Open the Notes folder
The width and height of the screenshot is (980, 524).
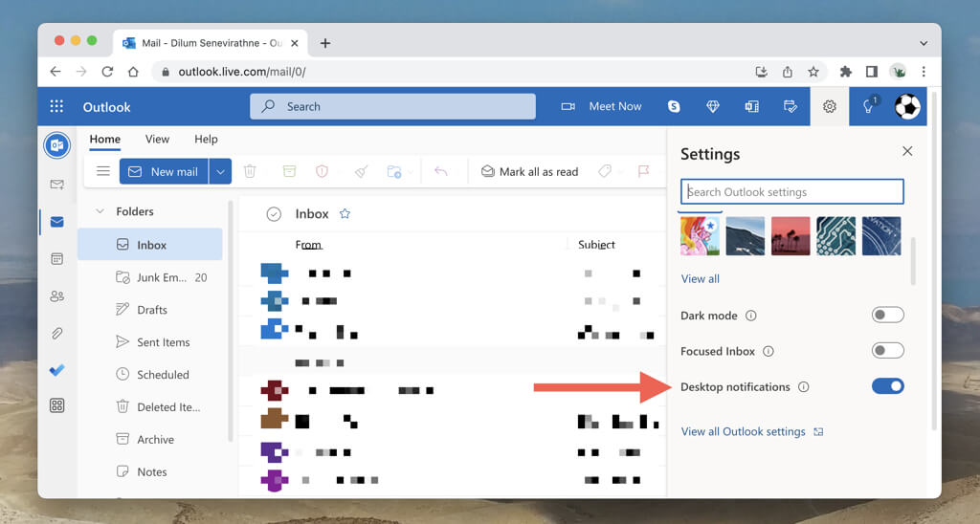click(150, 472)
